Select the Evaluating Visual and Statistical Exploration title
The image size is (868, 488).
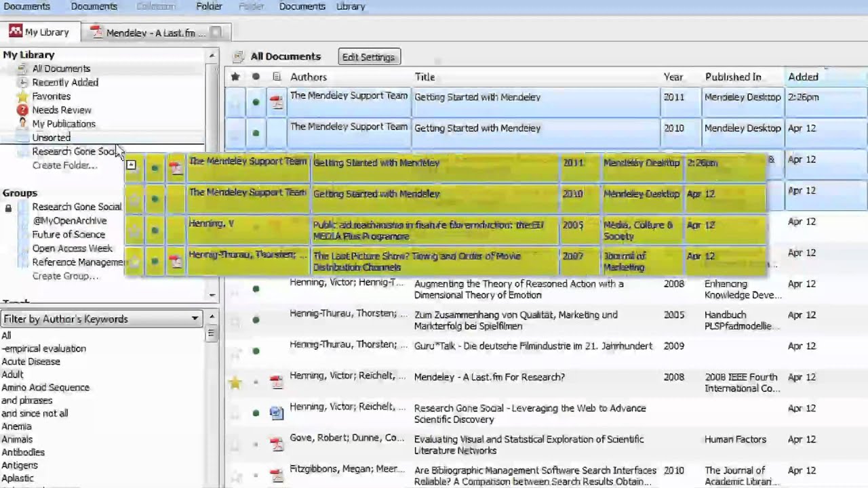coord(529,445)
